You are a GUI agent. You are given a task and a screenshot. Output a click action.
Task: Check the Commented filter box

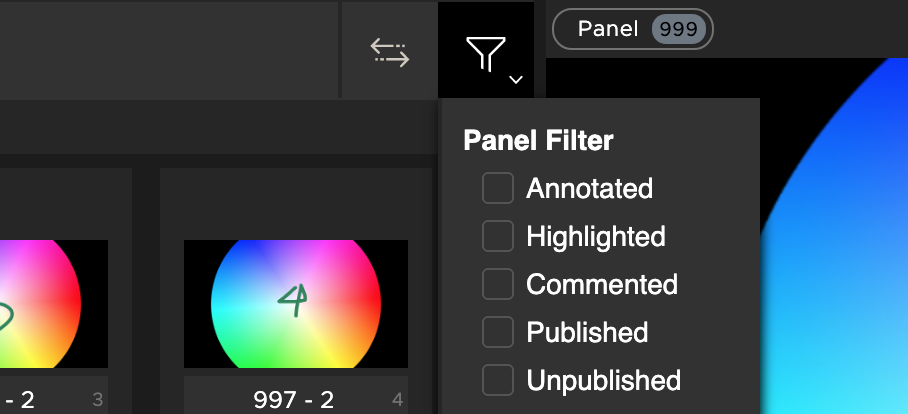pos(498,284)
